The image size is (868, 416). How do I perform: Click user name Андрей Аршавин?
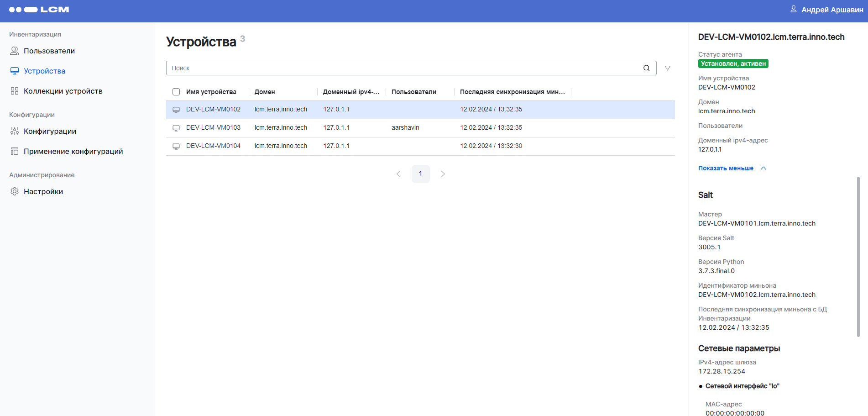click(832, 10)
